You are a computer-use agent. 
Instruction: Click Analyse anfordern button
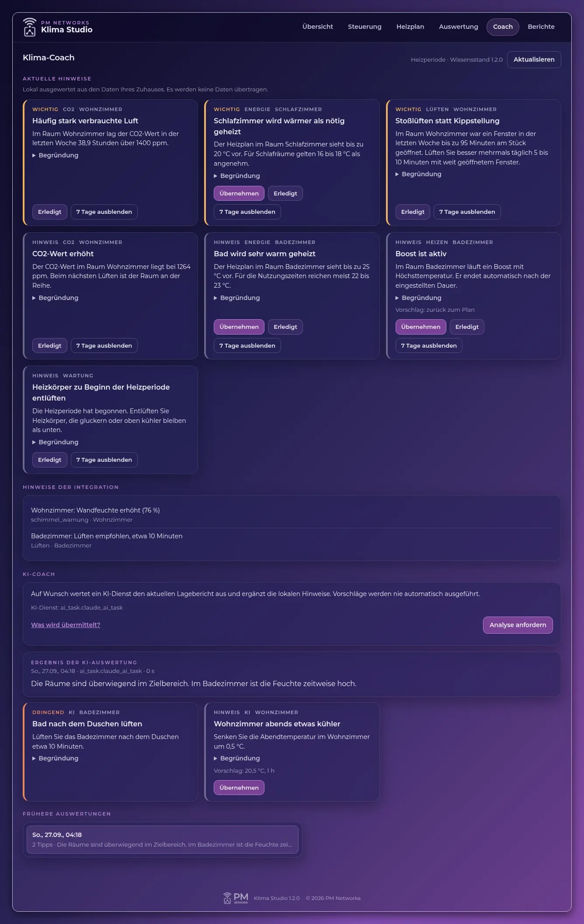[x=518, y=625]
